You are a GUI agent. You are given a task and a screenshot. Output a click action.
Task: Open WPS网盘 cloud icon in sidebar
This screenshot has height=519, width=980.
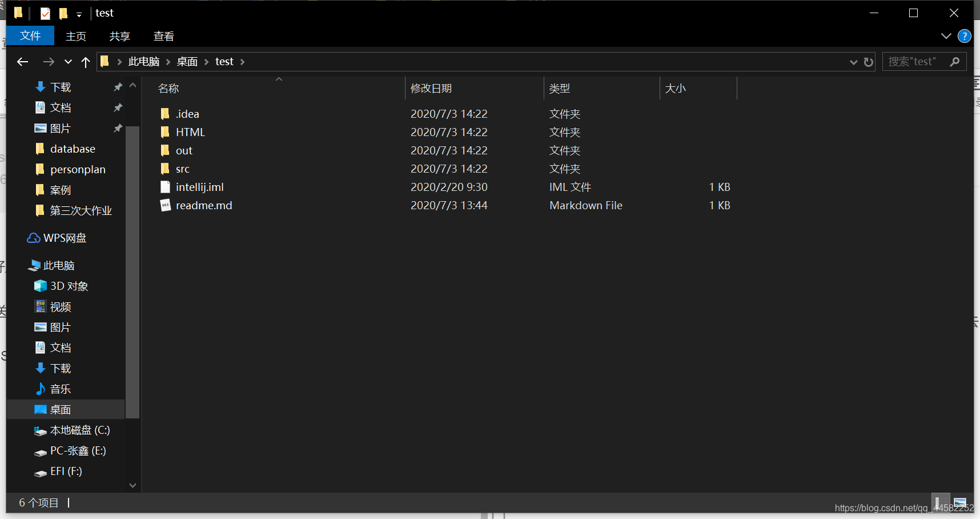[34, 238]
